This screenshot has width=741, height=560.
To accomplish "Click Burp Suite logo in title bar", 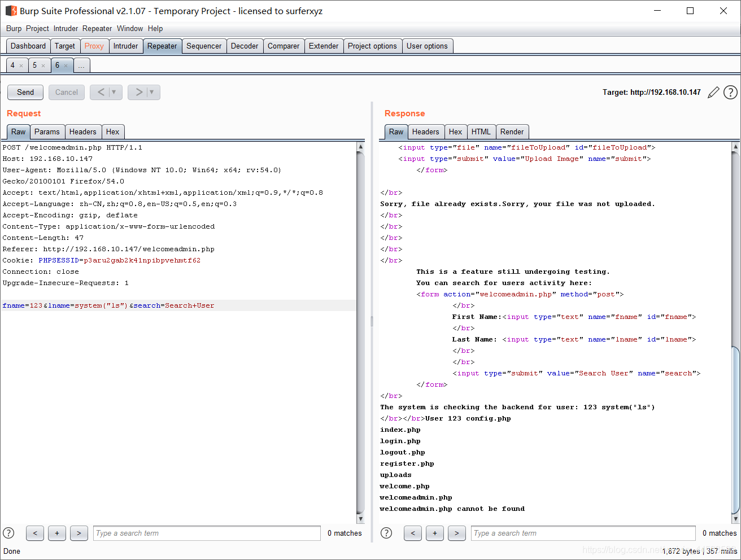I will click(11, 11).
